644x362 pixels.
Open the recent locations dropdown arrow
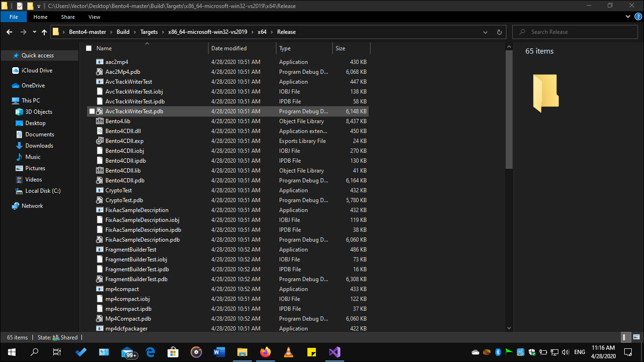click(x=34, y=32)
